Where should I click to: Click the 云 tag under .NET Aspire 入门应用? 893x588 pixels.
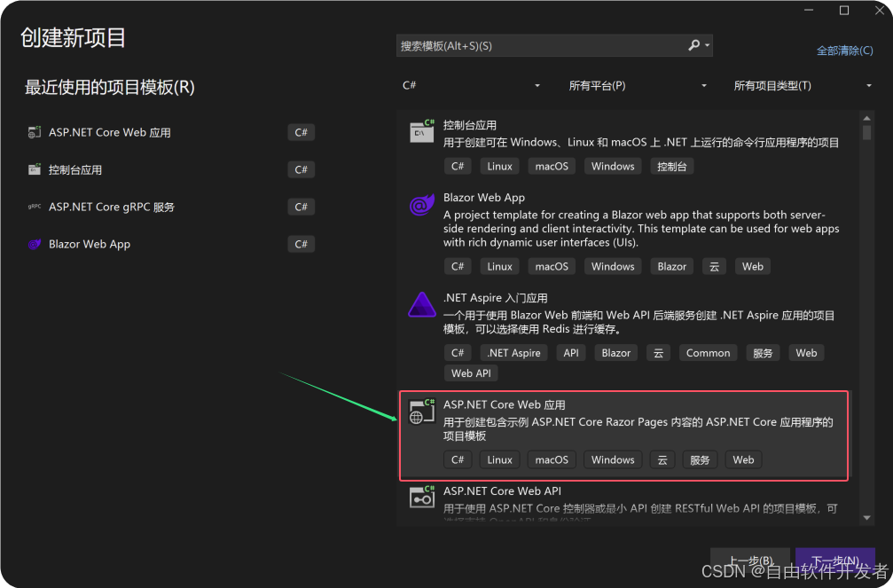point(658,353)
